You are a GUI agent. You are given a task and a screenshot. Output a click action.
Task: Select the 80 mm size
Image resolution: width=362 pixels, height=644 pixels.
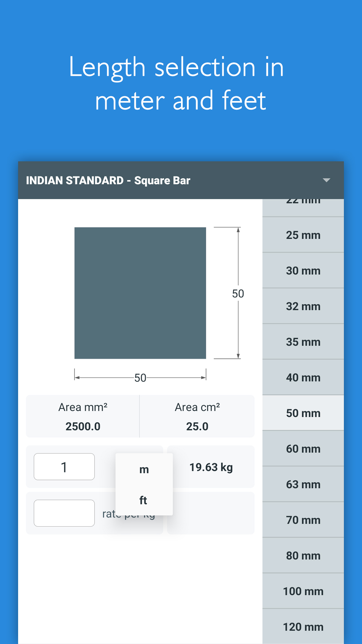pos(303,555)
